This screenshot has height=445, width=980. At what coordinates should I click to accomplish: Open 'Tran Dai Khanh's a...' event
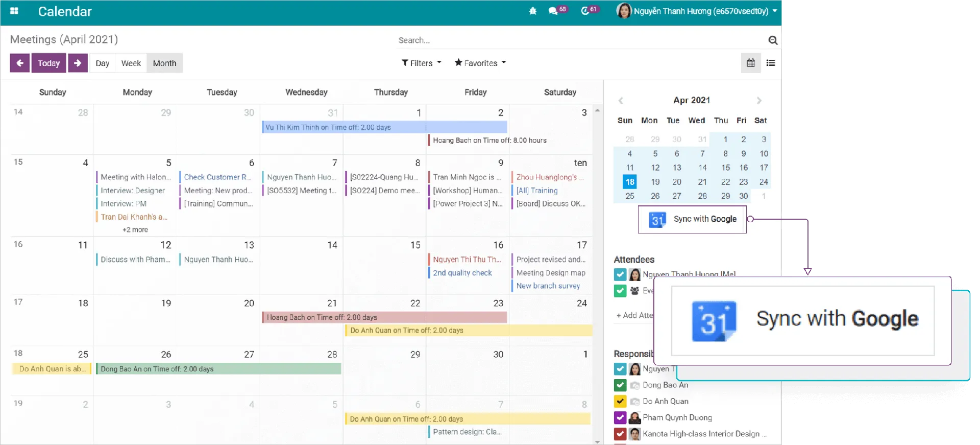tap(134, 217)
